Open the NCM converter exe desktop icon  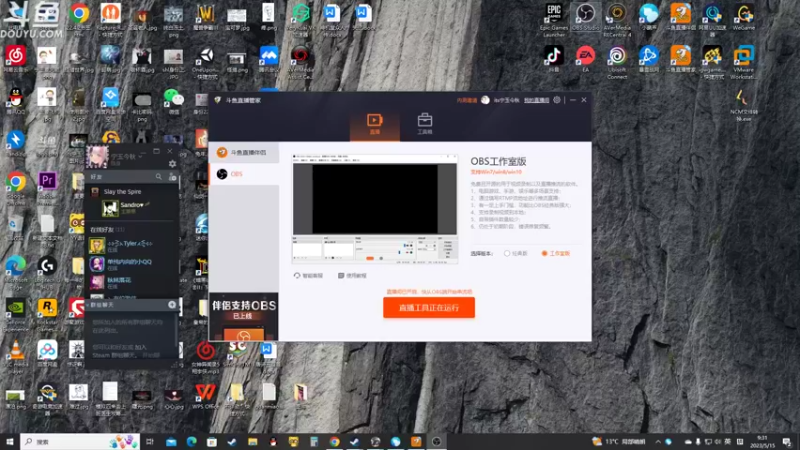click(743, 105)
